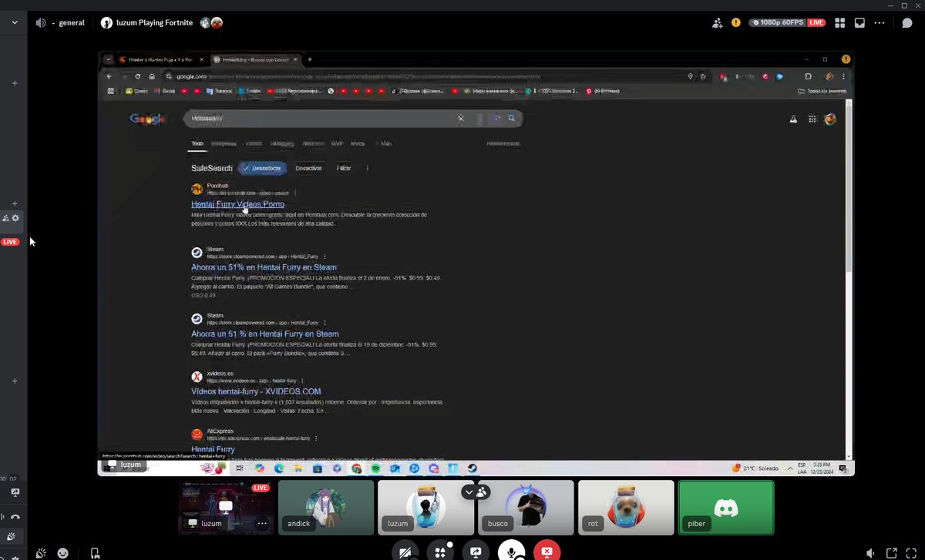Open the add friends to call icon
Image resolution: width=925 pixels, height=560 pixels.
coord(718,23)
